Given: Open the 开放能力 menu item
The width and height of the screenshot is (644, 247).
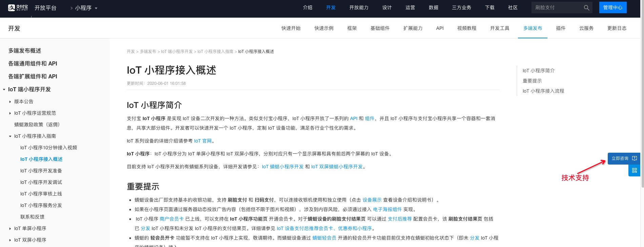Looking at the screenshot, I should tap(359, 7).
